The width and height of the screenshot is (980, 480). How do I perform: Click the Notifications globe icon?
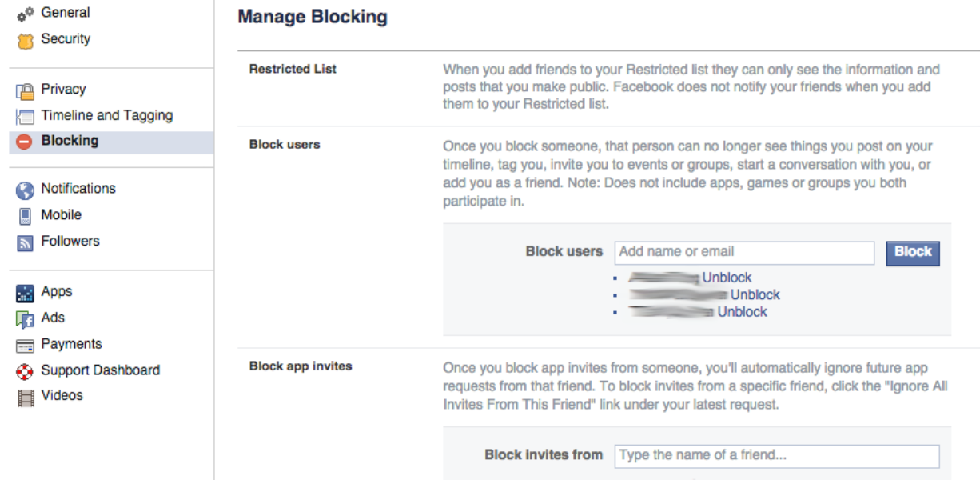click(25, 190)
